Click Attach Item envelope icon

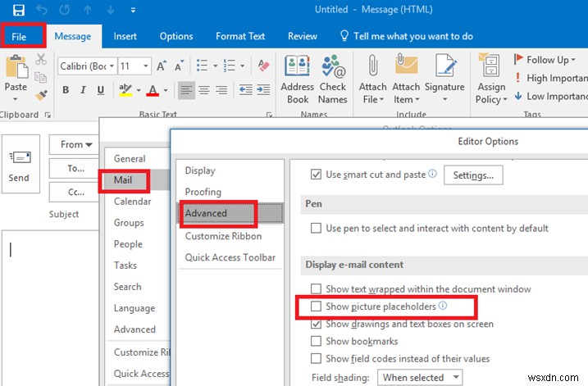[x=406, y=65]
